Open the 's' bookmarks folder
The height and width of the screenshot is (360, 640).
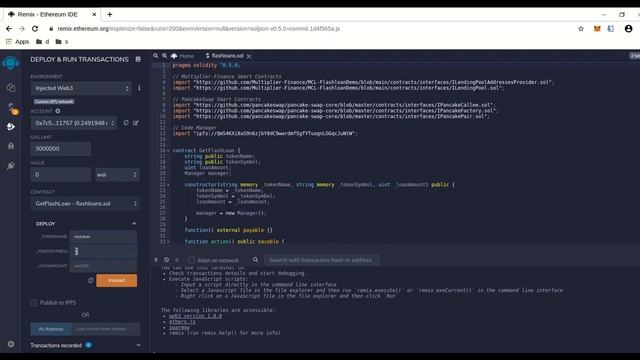coord(62,42)
